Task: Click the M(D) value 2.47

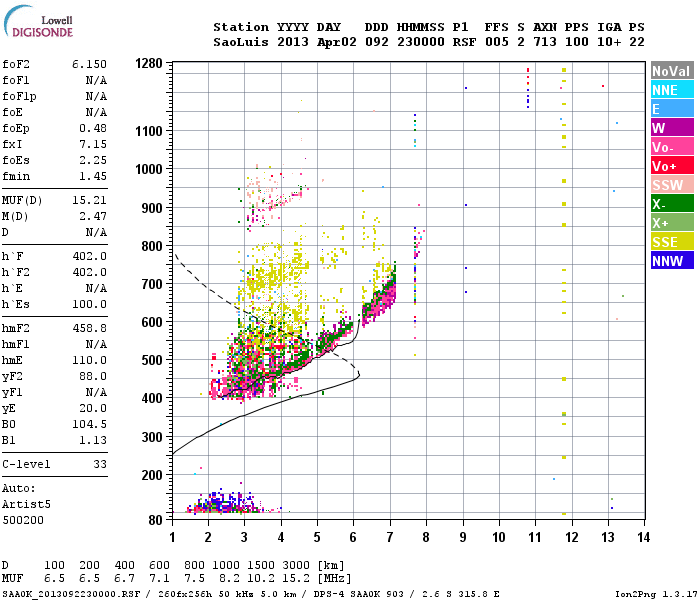Action: (93, 216)
